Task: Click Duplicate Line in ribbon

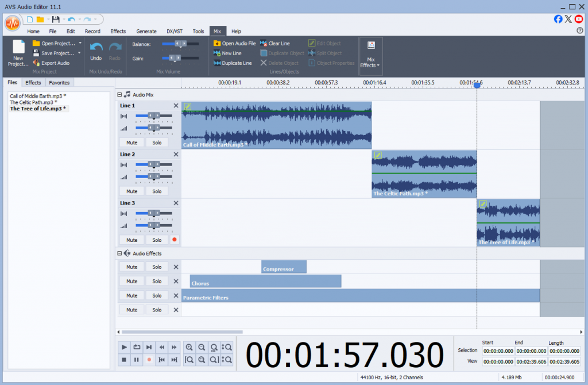Action: [x=217, y=63]
